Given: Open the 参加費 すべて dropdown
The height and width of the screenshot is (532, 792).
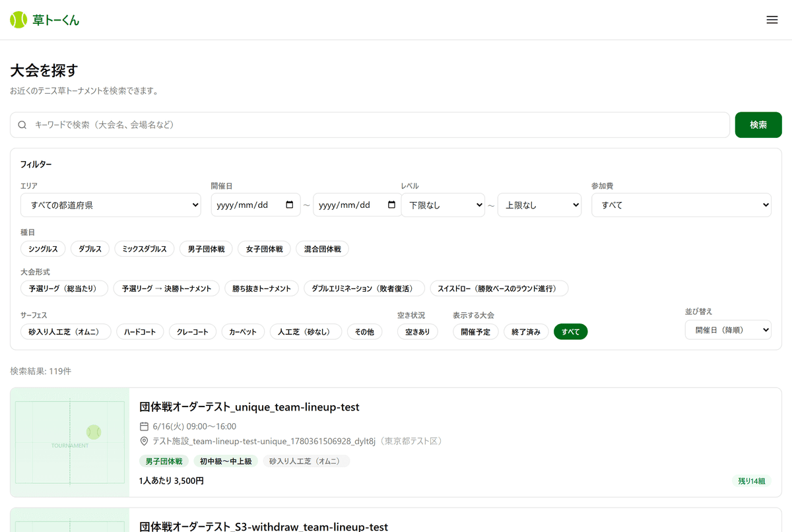Looking at the screenshot, I should pyautogui.click(x=681, y=205).
